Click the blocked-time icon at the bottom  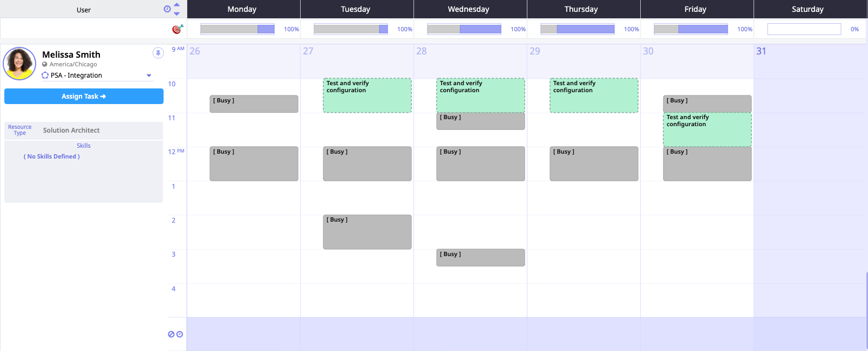tap(171, 334)
